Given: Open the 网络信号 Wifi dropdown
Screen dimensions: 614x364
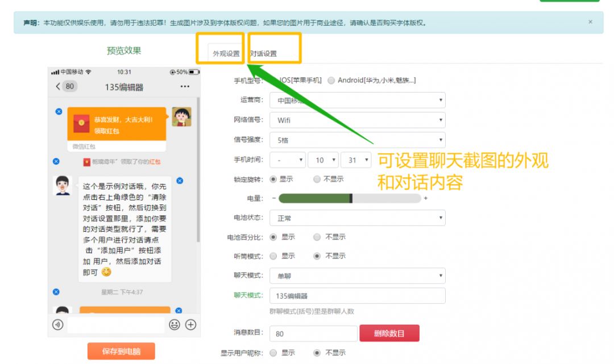Looking at the screenshot, I should 358,120.
